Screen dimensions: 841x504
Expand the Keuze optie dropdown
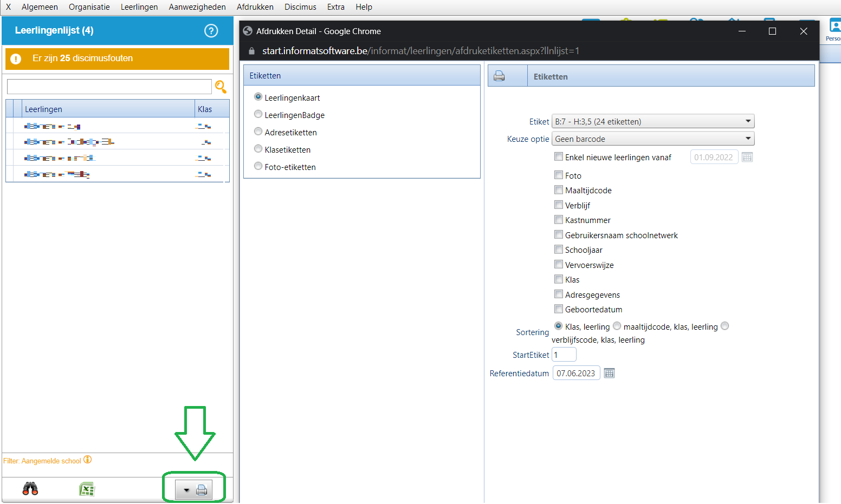[x=652, y=139]
